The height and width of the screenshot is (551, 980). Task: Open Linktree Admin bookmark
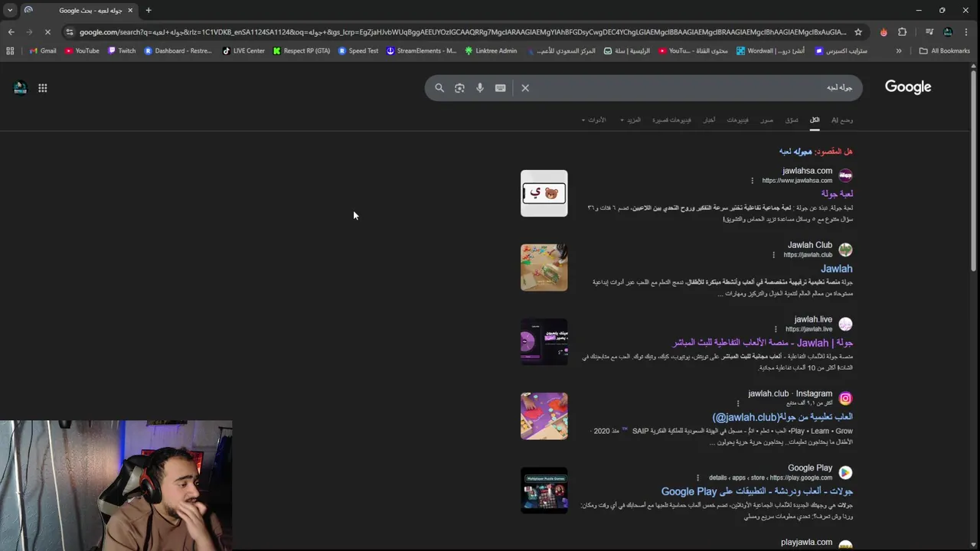tap(491, 51)
